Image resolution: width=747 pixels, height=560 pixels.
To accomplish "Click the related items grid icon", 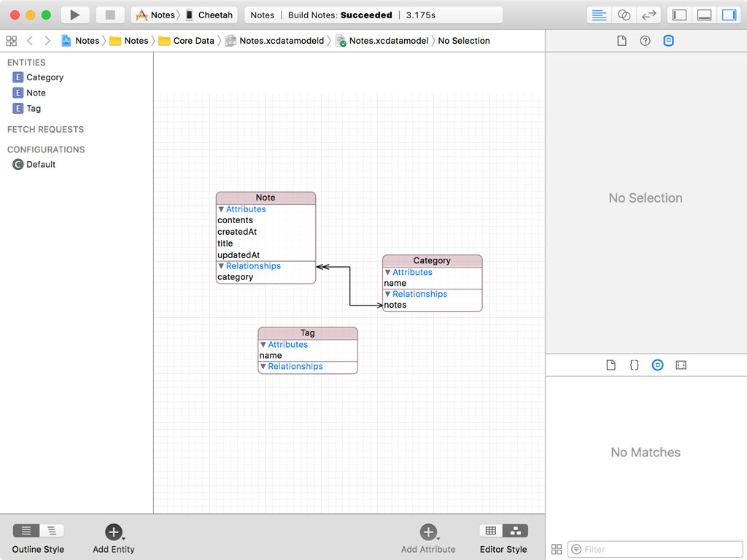I will tap(11, 41).
